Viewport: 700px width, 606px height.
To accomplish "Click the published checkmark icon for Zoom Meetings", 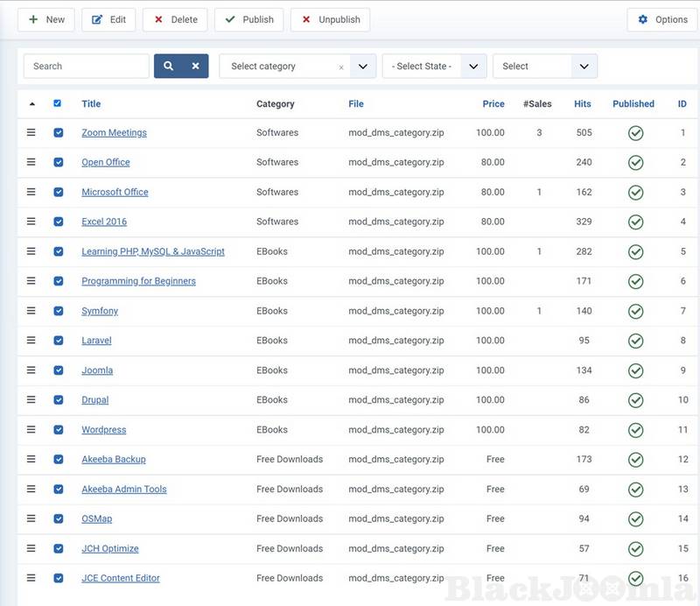I will click(635, 133).
